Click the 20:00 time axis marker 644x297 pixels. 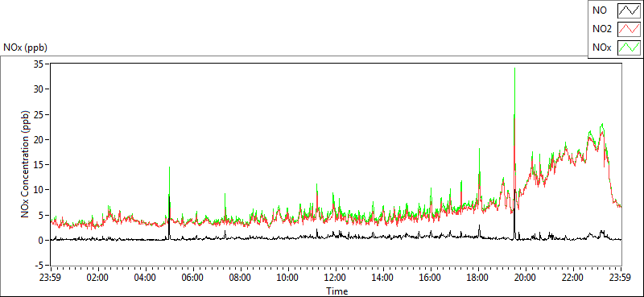pyautogui.click(x=526, y=278)
